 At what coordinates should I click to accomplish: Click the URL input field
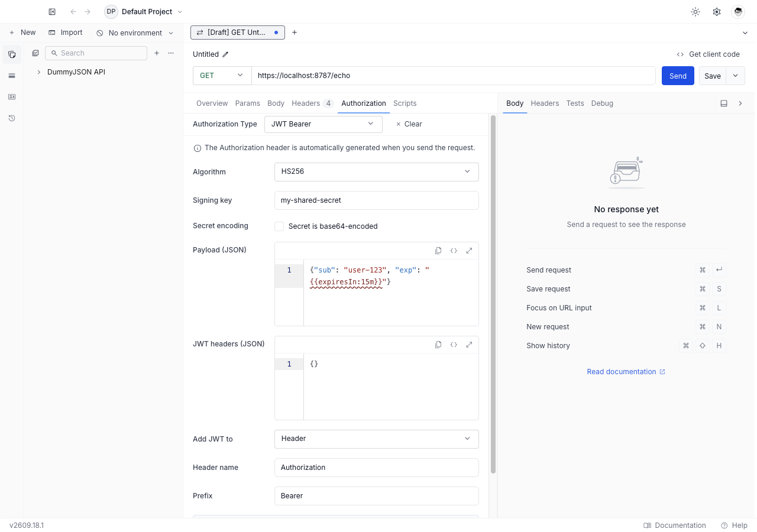pyautogui.click(x=454, y=76)
